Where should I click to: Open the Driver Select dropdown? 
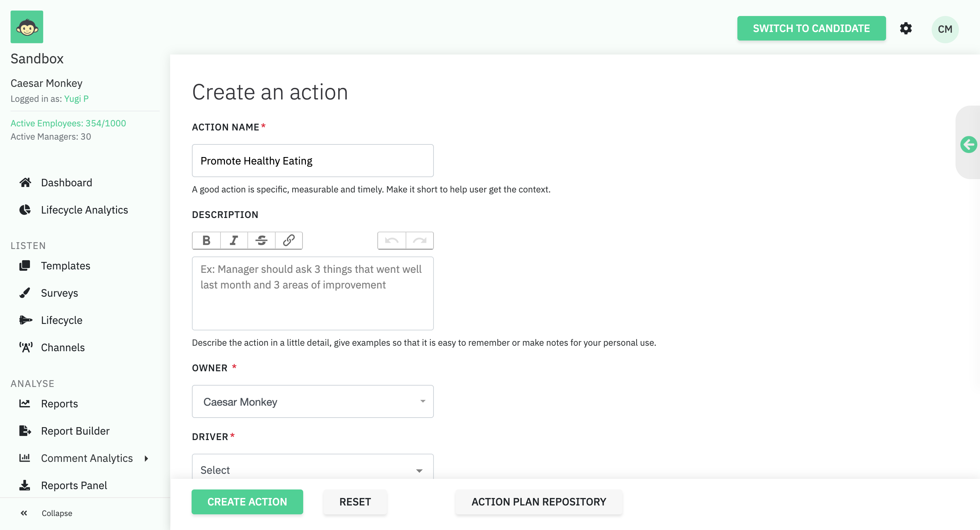pos(312,469)
